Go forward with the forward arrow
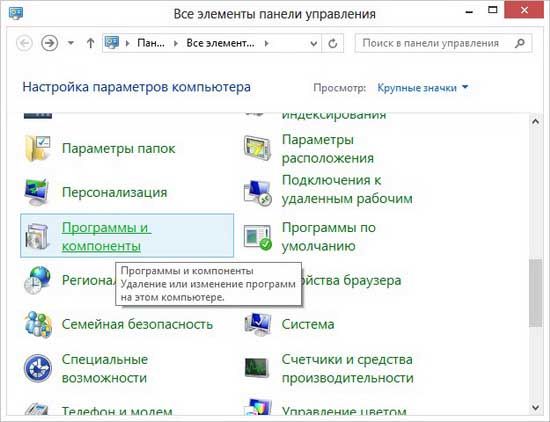The image size is (550, 422). point(49,43)
